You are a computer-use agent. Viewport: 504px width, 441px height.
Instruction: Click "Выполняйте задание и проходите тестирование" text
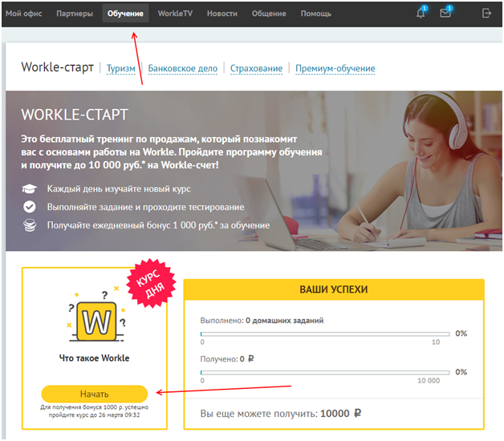(x=145, y=207)
